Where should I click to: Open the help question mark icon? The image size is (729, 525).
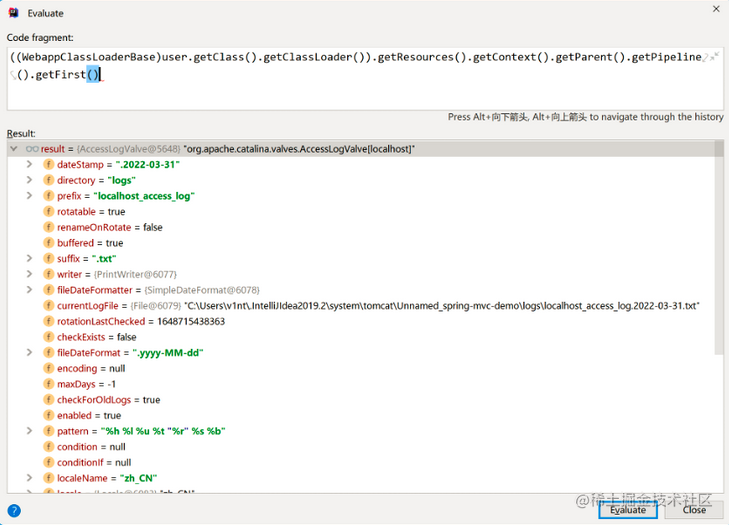[x=14, y=511]
